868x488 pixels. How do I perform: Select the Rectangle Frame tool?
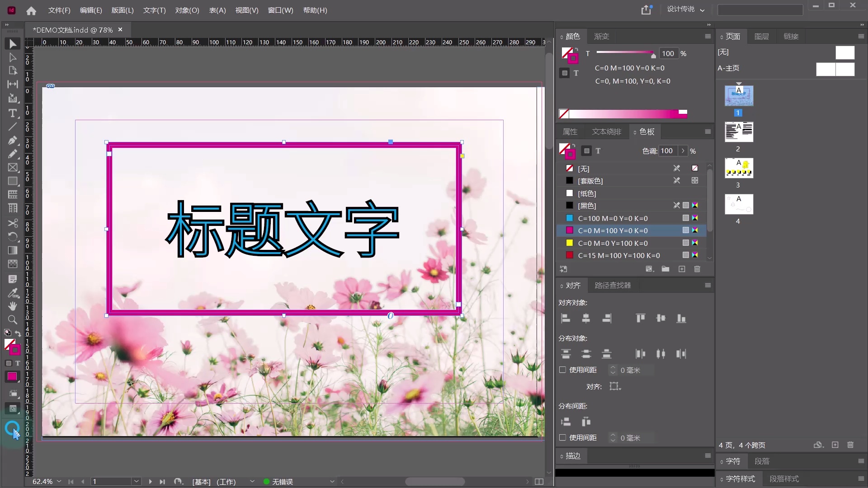(13, 168)
